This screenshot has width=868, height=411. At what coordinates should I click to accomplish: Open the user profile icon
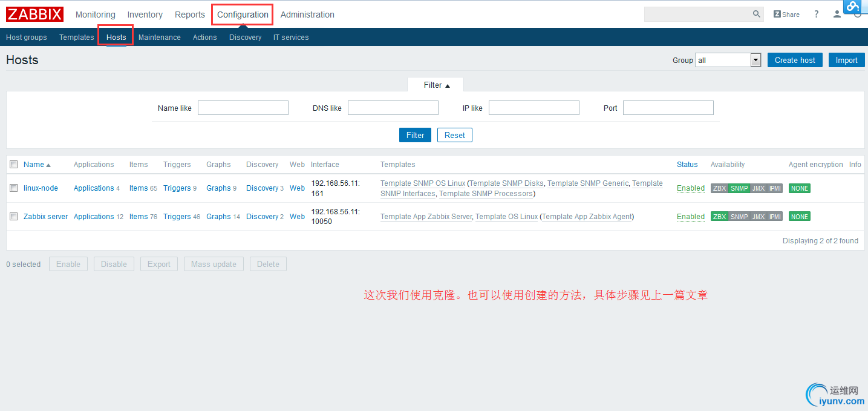click(x=837, y=14)
